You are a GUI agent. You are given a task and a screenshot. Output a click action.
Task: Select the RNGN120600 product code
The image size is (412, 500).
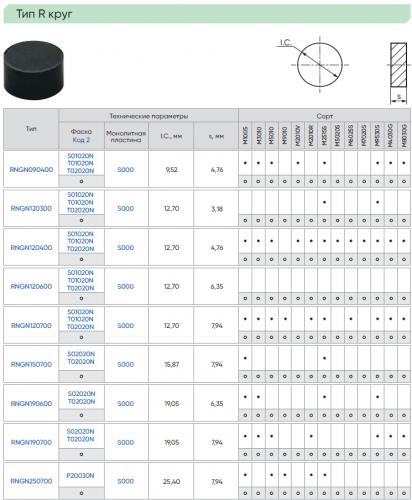[31, 287]
